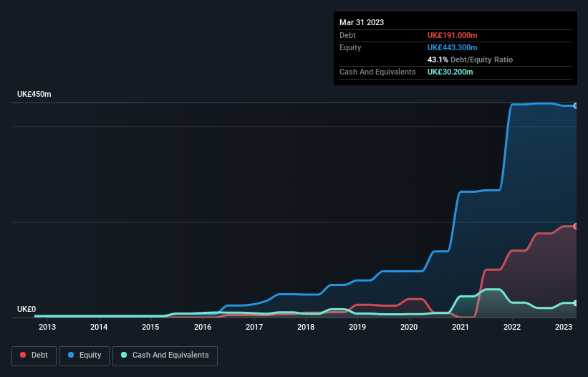The width and height of the screenshot is (588, 377).
Task: Click the UK£450m y-axis label
Action: pyautogui.click(x=34, y=94)
